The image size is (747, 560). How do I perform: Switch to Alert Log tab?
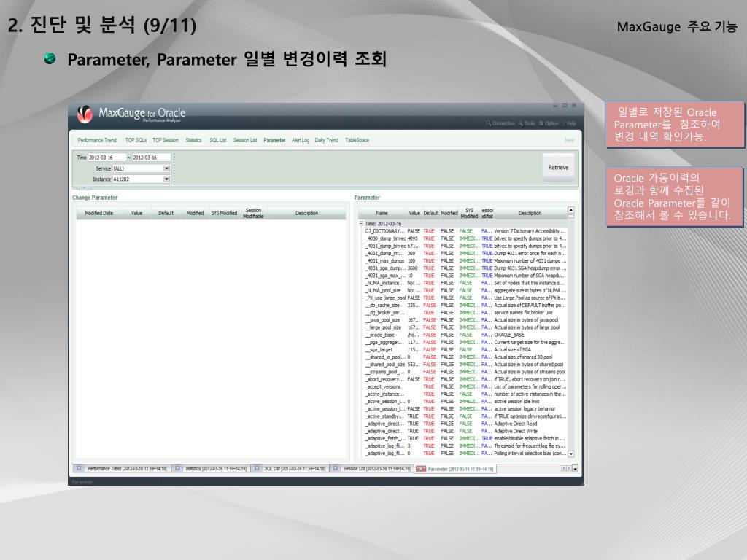tap(300, 140)
